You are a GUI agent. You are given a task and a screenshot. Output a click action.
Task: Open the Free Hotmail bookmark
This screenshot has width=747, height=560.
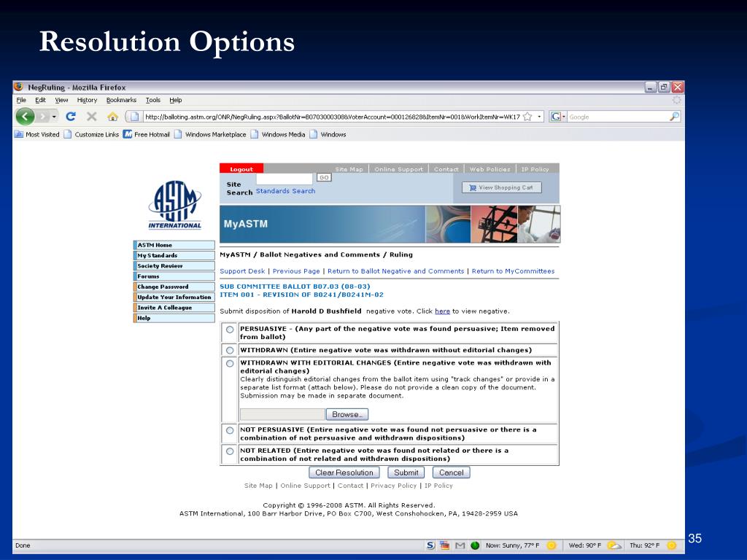[146, 134]
